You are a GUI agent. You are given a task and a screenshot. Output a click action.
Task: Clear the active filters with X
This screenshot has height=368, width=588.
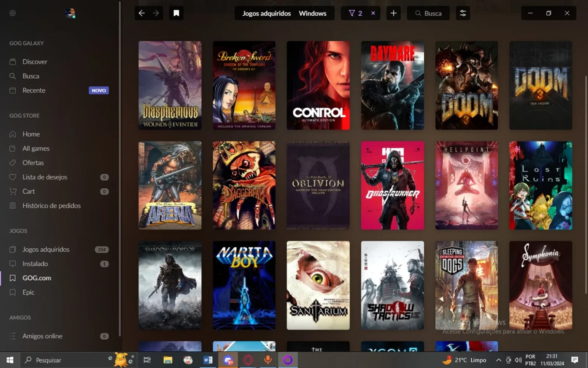[373, 13]
